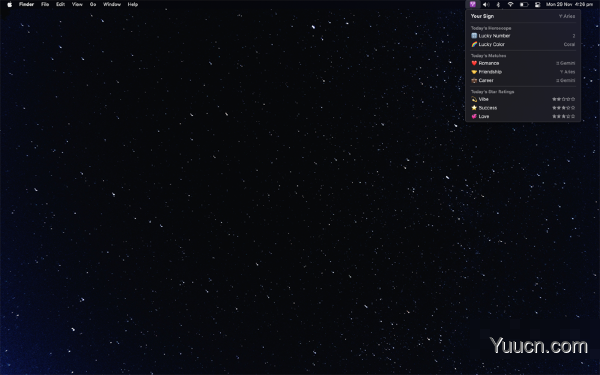Select the Success rating row
Image resolution: width=600 pixels, height=375 pixels.
(x=523, y=108)
